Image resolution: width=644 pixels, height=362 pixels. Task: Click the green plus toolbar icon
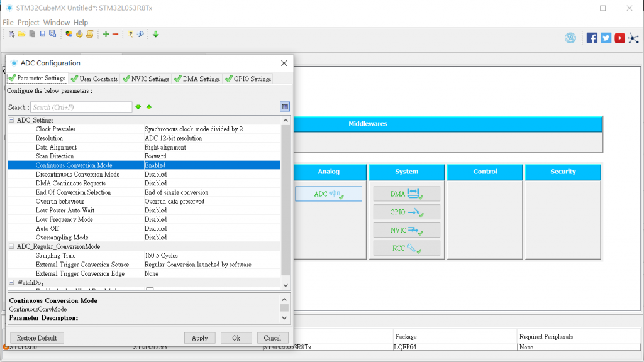point(106,35)
